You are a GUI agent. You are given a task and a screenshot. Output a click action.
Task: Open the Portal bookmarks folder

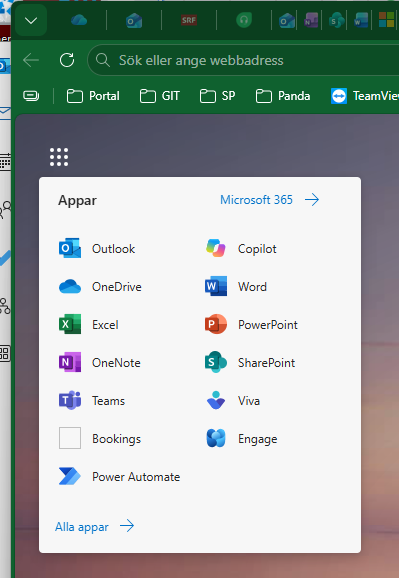click(x=93, y=96)
